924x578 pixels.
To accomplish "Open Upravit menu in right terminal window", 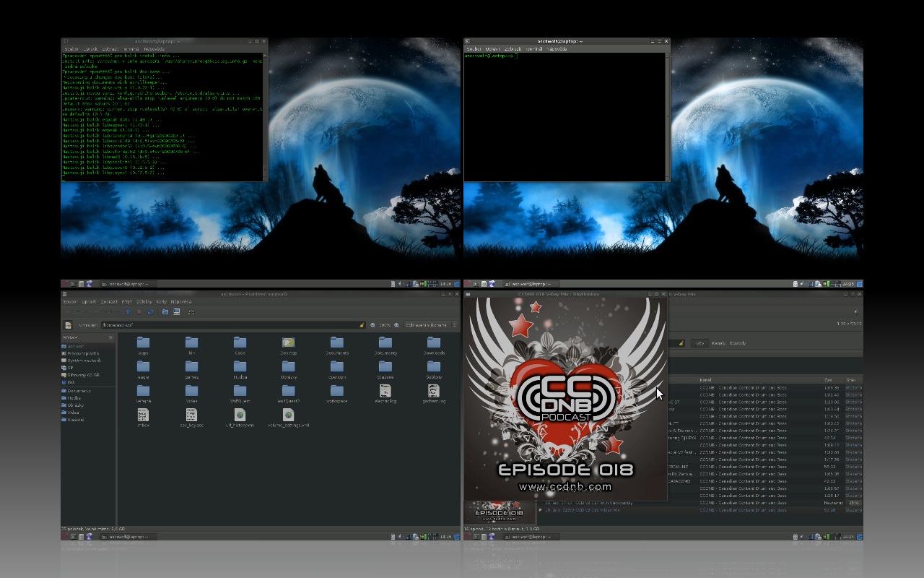I will (x=493, y=49).
